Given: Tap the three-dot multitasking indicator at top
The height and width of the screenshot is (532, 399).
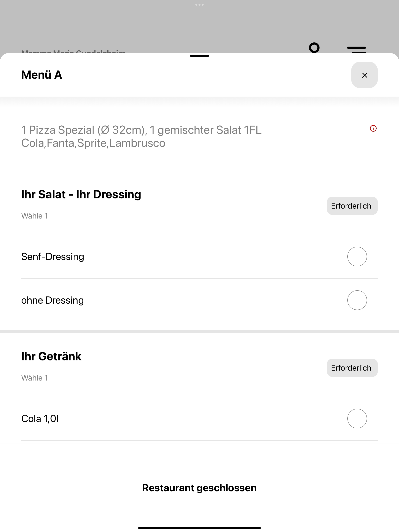Looking at the screenshot, I should pos(199,4).
